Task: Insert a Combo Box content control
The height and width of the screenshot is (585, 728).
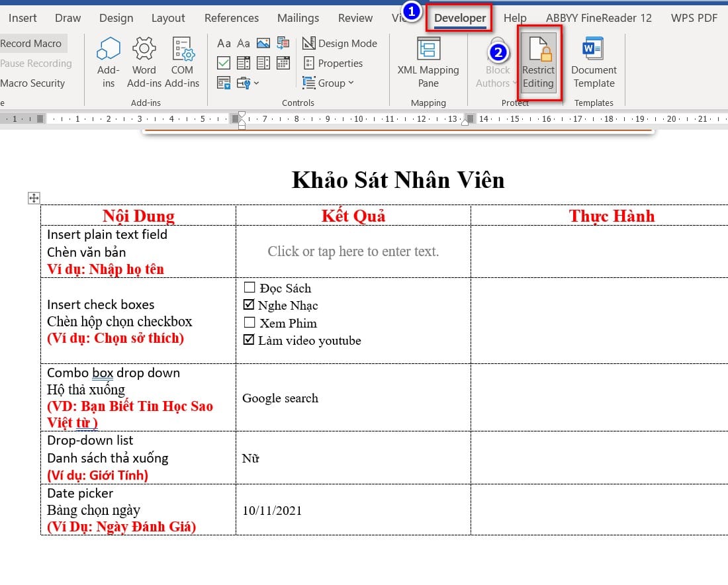Action: click(x=244, y=63)
